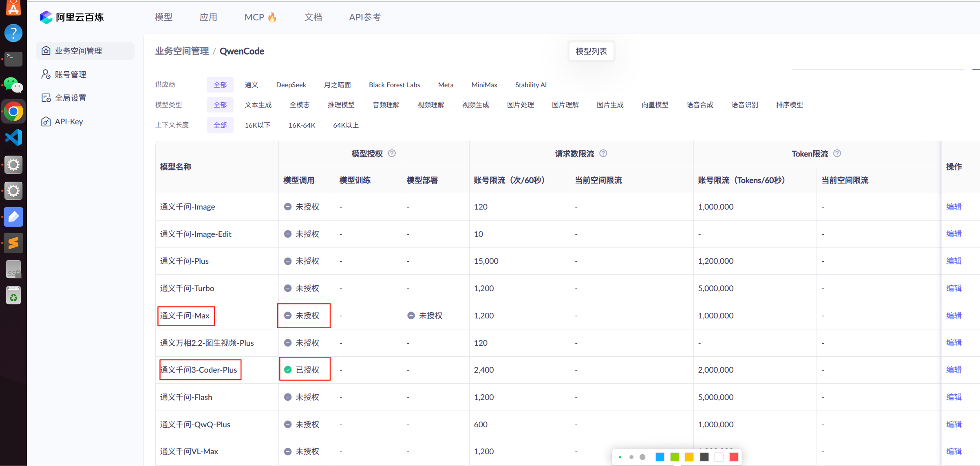
Task: Filter supplier by 月之暗面
Action: [x=338, y=85]
